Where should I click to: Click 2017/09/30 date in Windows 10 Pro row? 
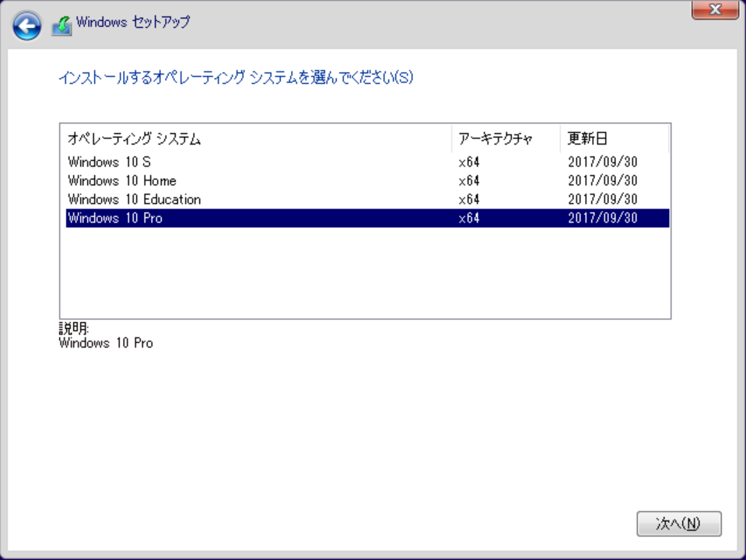point(602,218)
